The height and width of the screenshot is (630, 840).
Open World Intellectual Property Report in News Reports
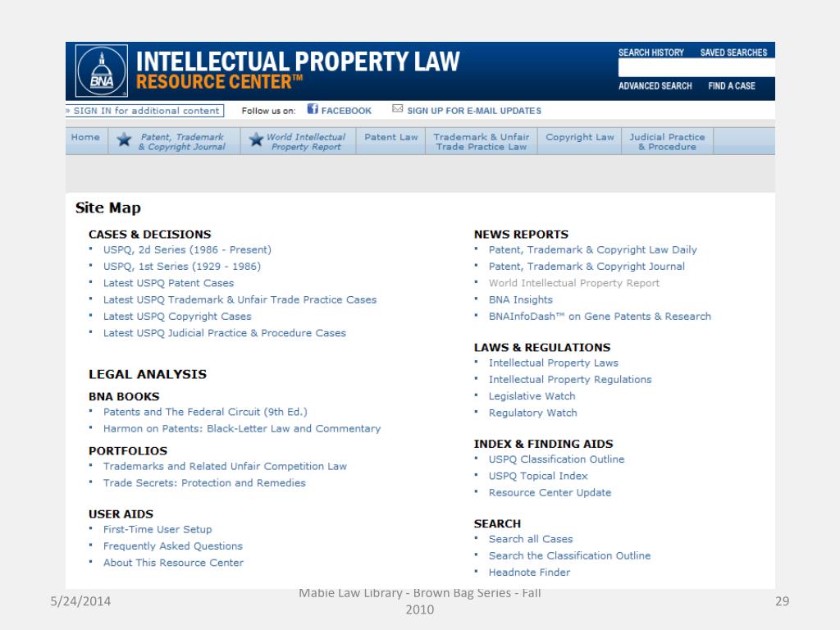(x=573, y=283)
